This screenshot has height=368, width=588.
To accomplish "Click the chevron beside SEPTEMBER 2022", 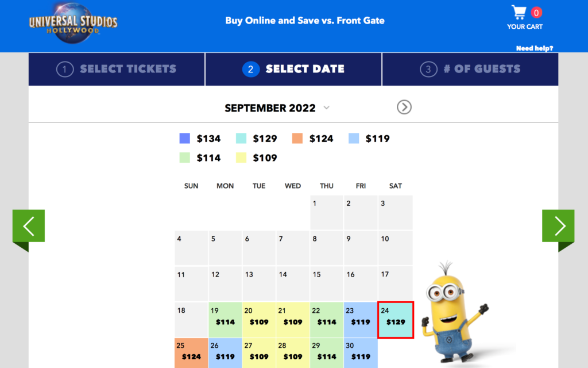I will [x=326, y=108].
